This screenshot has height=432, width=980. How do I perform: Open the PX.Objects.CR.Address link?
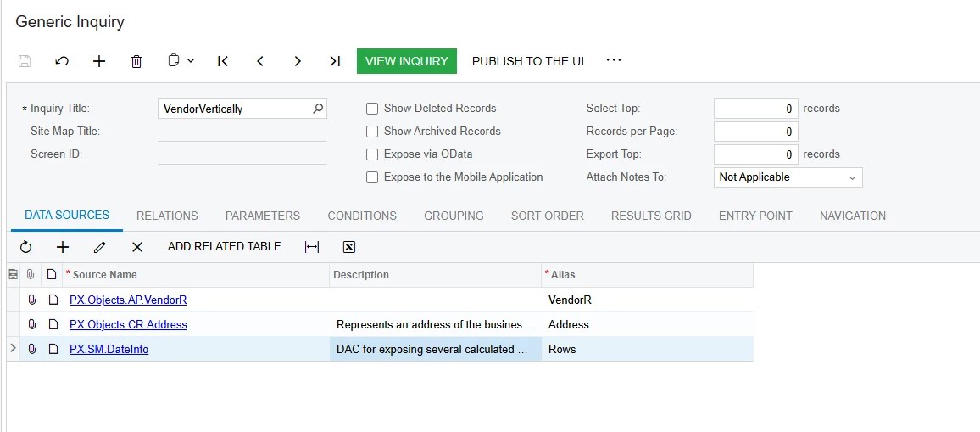point(128,324)
